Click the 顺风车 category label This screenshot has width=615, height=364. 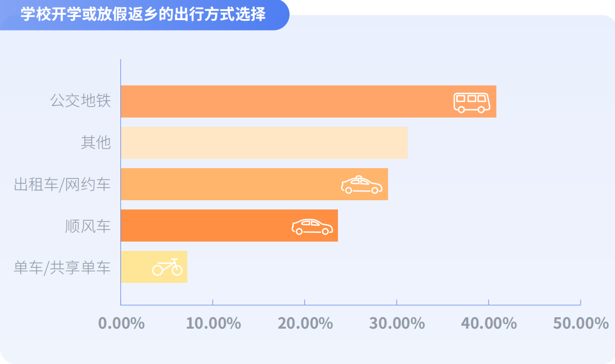point(88,226)
